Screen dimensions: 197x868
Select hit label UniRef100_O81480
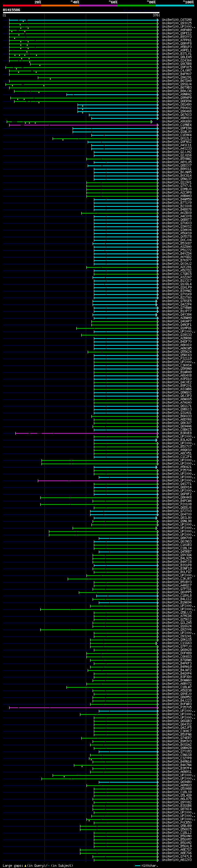tap(176, 104)
